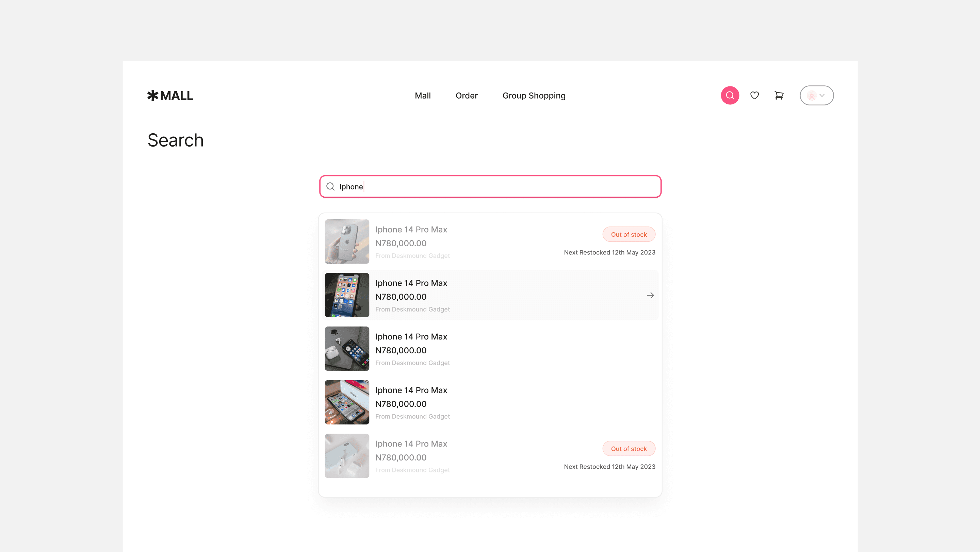Open thumbnail of Iphone home screen
Image resolution: width=980 pixels, height=552 pixels.
click(x=347, y=295)
